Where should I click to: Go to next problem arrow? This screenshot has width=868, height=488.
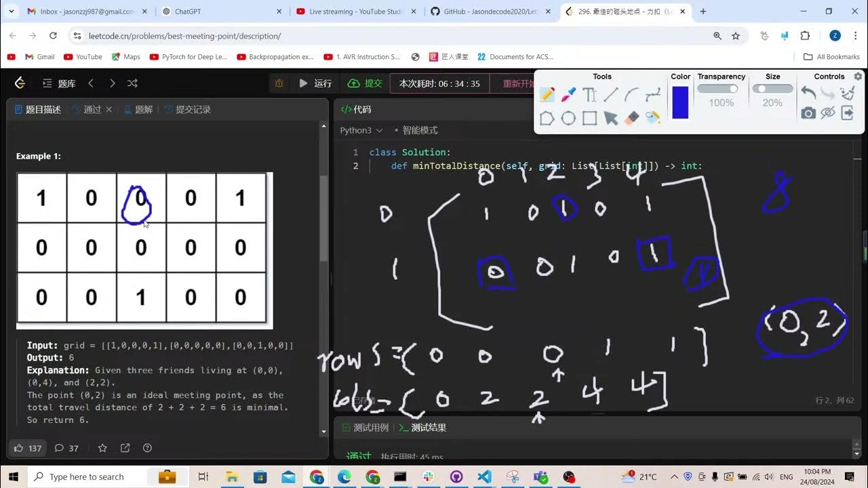[112, 83]
